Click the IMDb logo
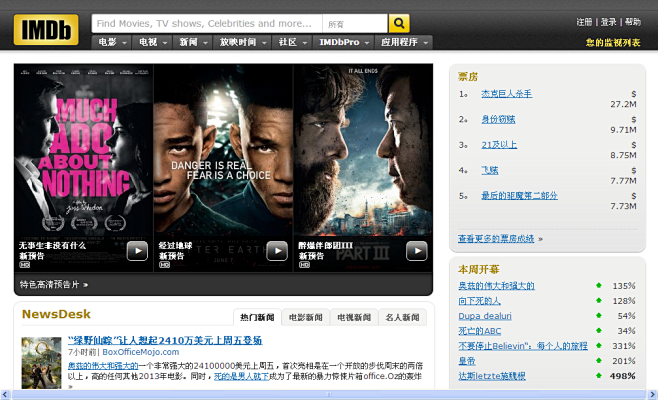This screenshot has width=658, height=400. [46, 29]
